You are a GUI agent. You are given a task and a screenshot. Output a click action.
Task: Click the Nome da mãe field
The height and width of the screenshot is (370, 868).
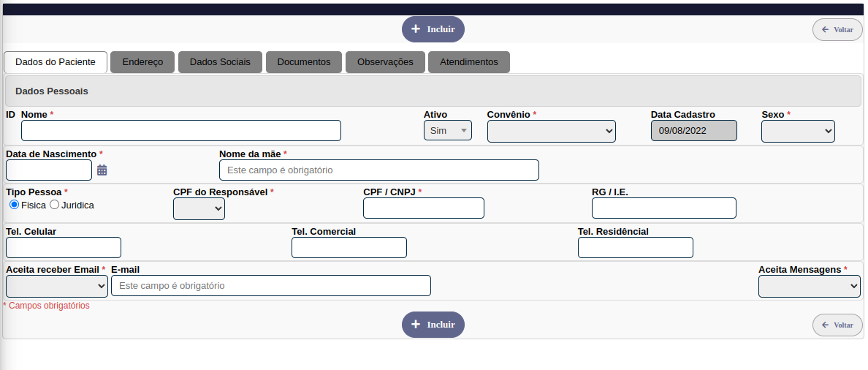pos(378,170)
